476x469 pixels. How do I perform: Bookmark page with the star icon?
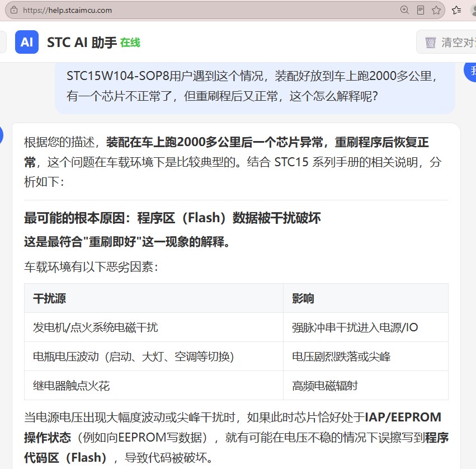pyautogui.click(x=436, y=10)
